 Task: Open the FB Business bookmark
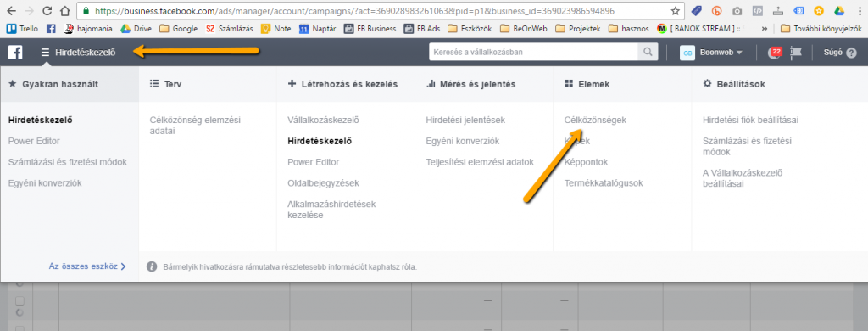tap(370, 28)
